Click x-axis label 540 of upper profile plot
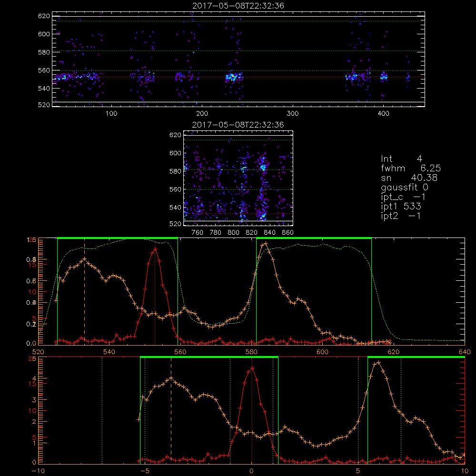476x476 pixels. tap(109, 352)
